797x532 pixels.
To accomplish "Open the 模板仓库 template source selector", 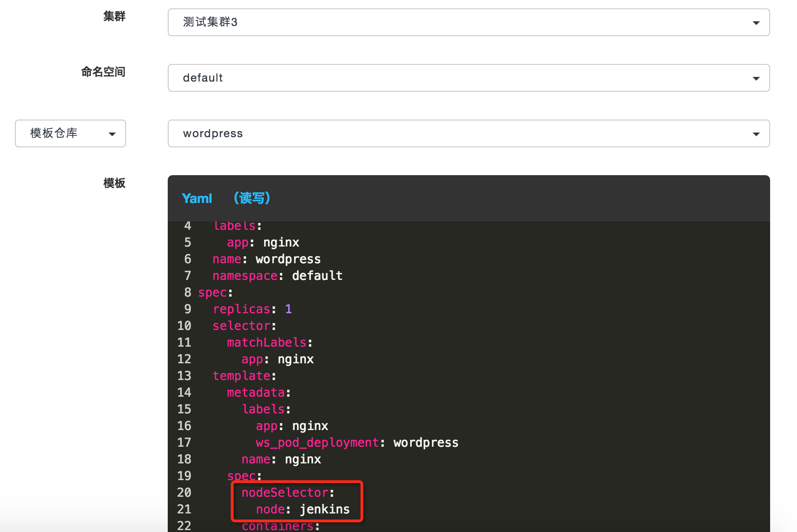I will 70,133.
